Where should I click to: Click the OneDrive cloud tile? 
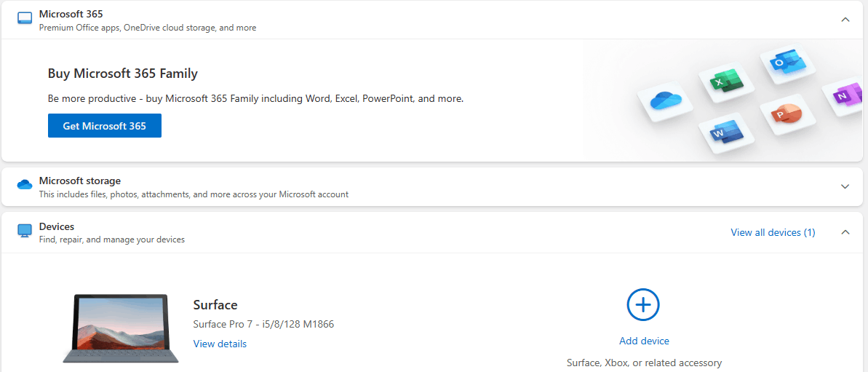[665, 101]
